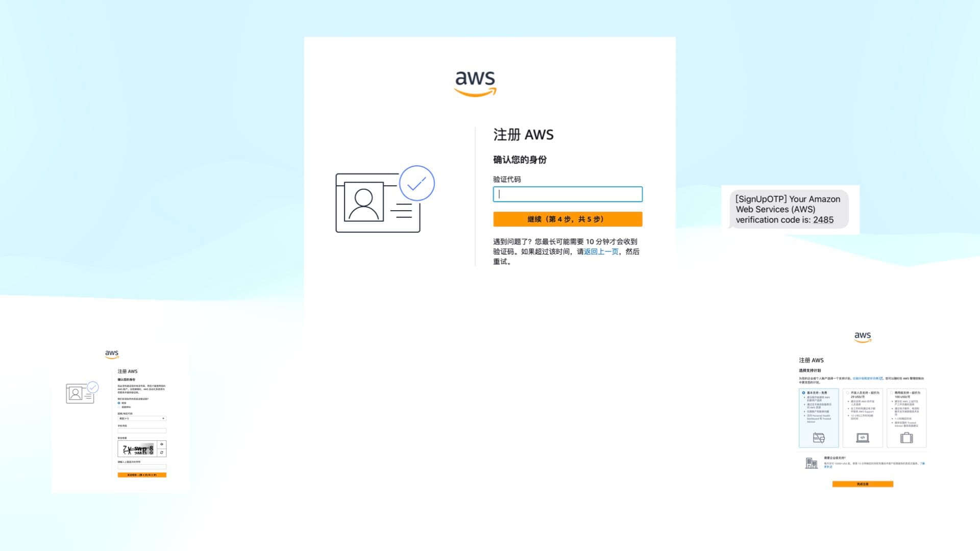Click the briefcase icon in business plan
The width and height of the screenshot is (980, 551).
(x=906, y=438)
